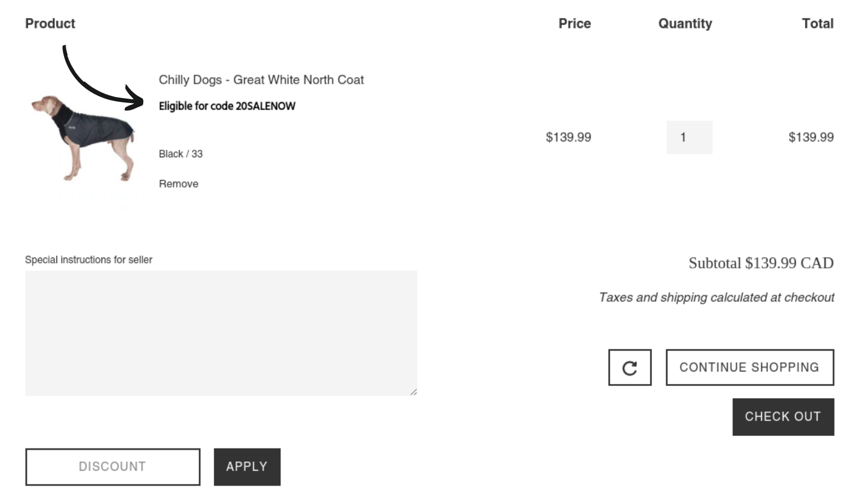Click the circular arrow update button
The height and width of the screenshot is (488, 868).
tap(629, 368)
